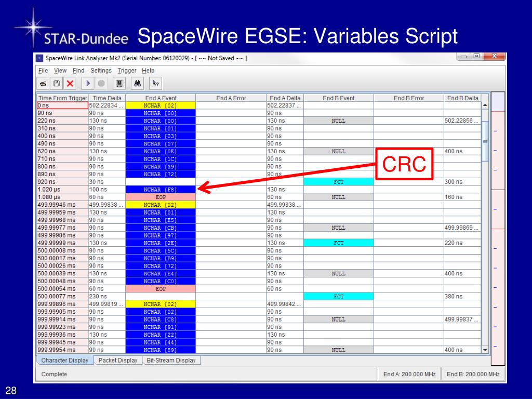The width and height of the screenshot is (532, 399).
Task: Select the NCHAR [0E] event cell
Action: point(161,151)
